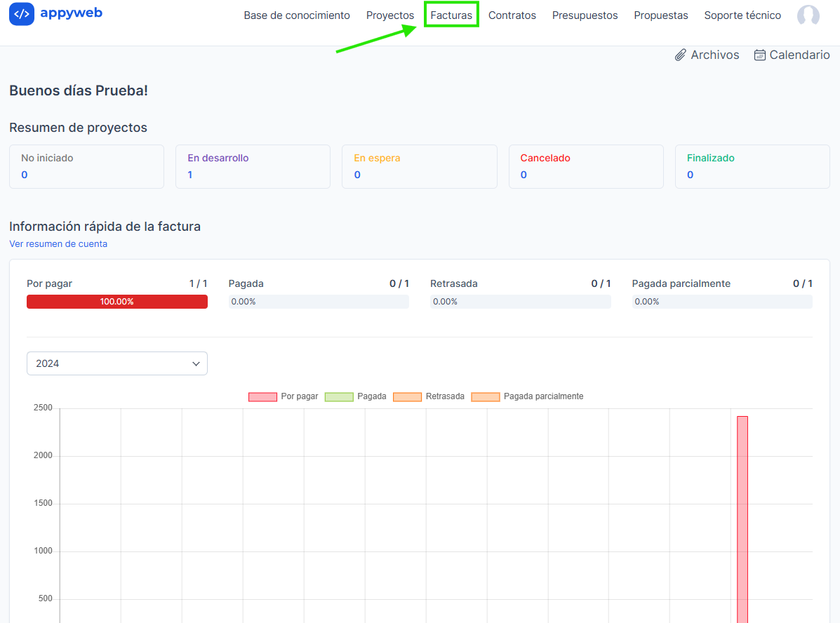
Task: Open the user profile avatar
Action: tap(808, 15)
